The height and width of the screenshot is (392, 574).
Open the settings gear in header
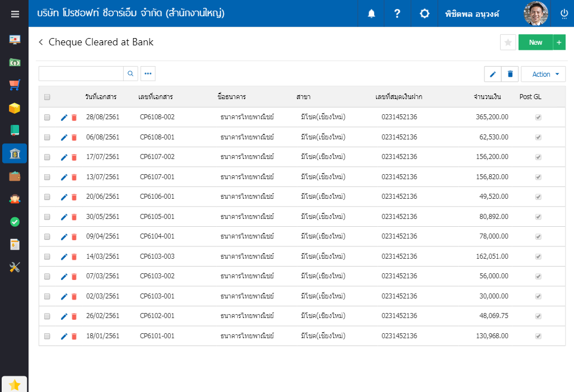point(424,13)
